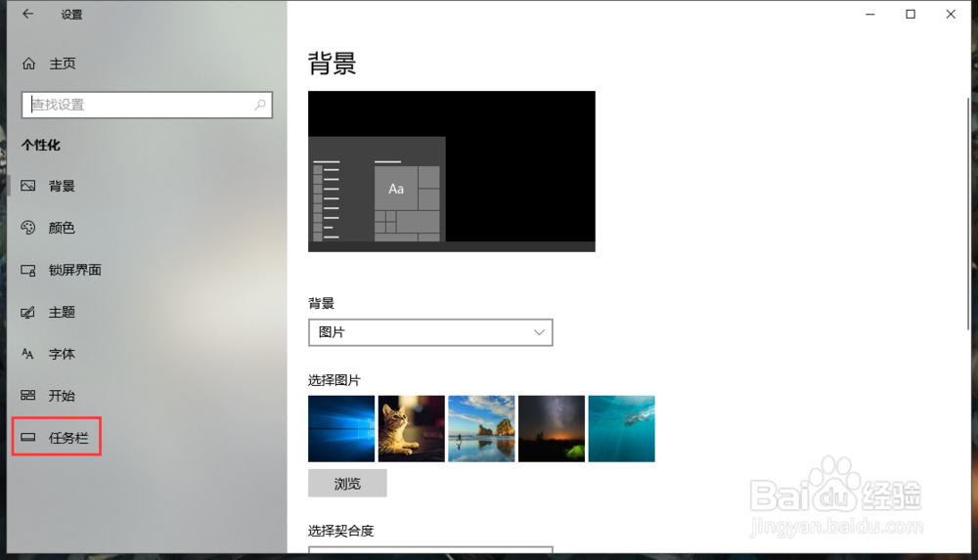
Task: Expand the 选择契合度 dropdown
Action: 430,549
